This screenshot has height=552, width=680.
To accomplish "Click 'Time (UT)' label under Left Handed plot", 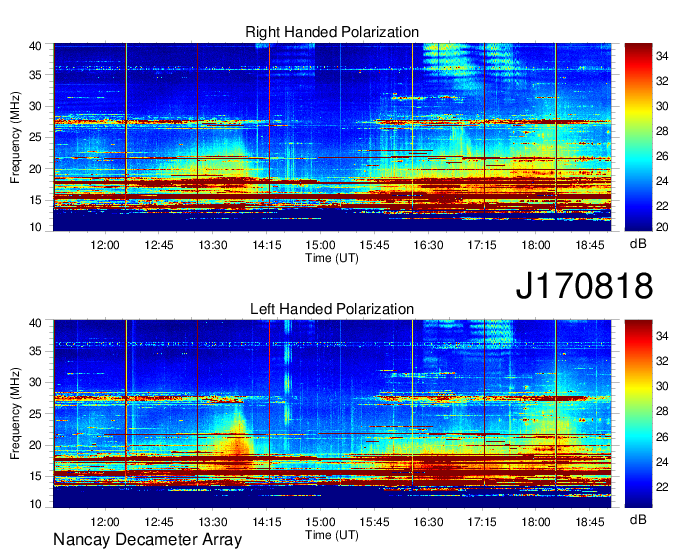I will pyautogui.click(x=332, y=535).
